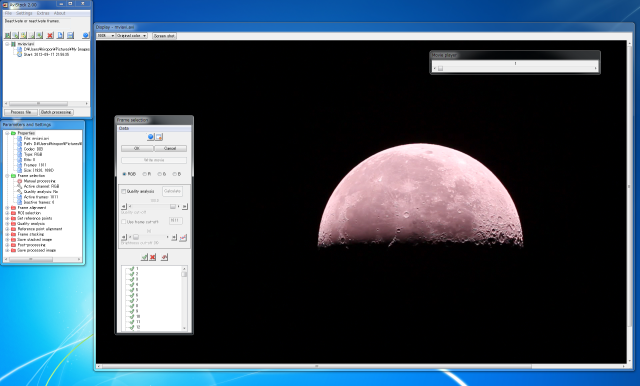Image resolution: width=640 pixels, height=386 pixels.
Task: Click the green check activate-frames icon above frame list
Action: [x=144, y=257]
